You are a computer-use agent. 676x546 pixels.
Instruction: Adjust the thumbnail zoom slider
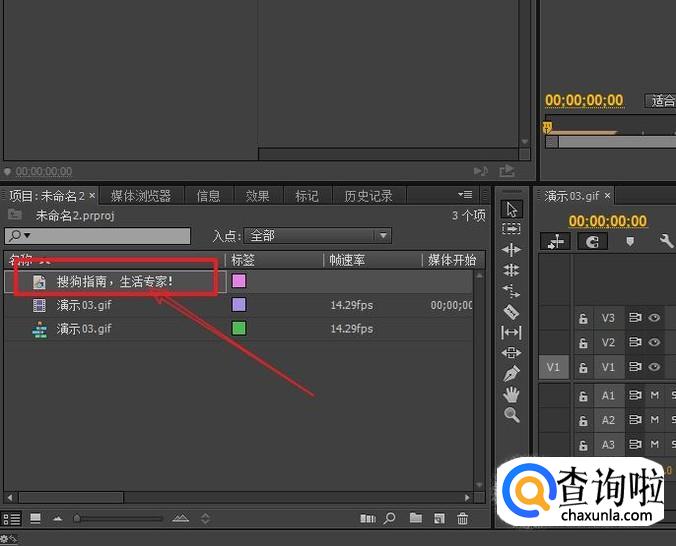pyautogui.click(x=77, y=518)
